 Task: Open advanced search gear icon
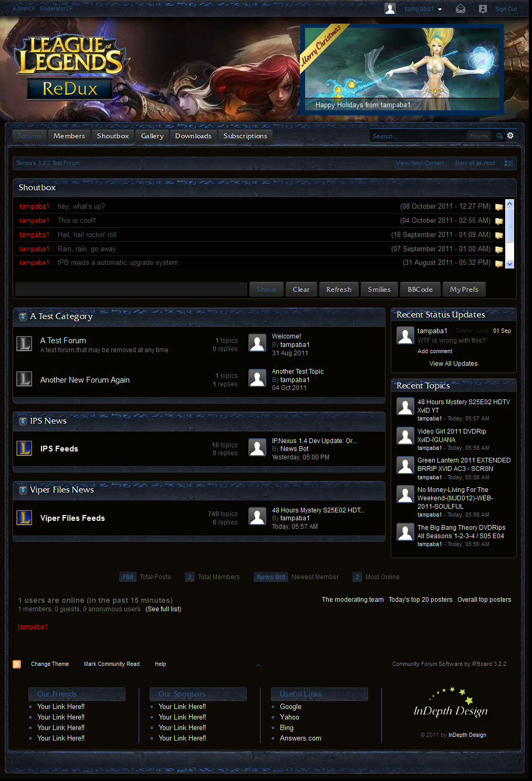tap(510, 136)
